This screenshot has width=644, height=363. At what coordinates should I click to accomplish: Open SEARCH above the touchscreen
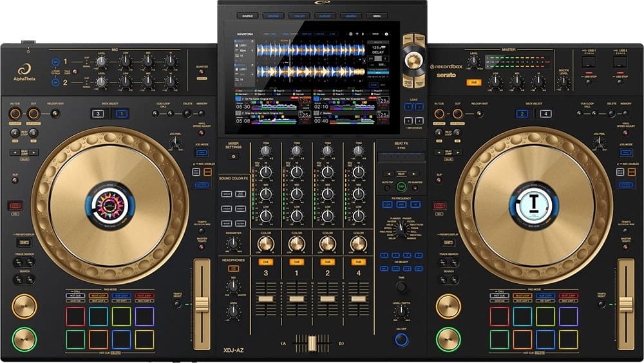pos(351,16)
